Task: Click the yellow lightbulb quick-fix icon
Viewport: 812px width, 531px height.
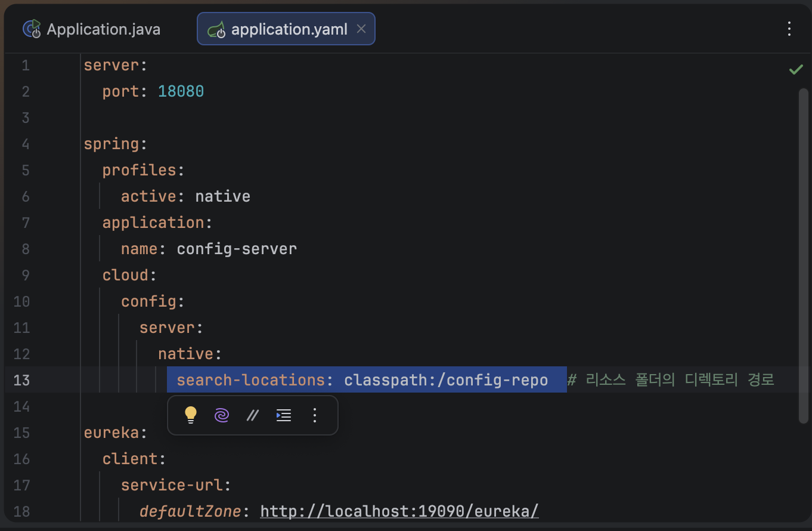Action: point(191,415)
